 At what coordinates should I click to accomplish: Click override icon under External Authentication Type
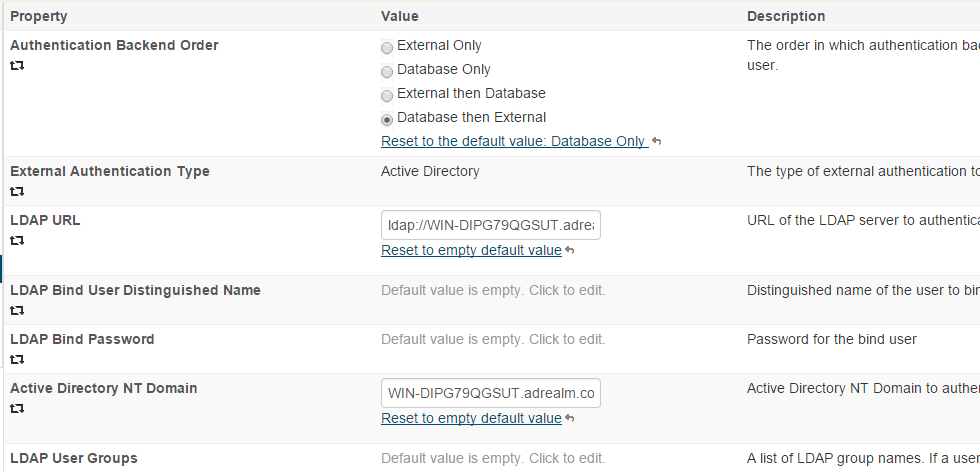[17, 192]
